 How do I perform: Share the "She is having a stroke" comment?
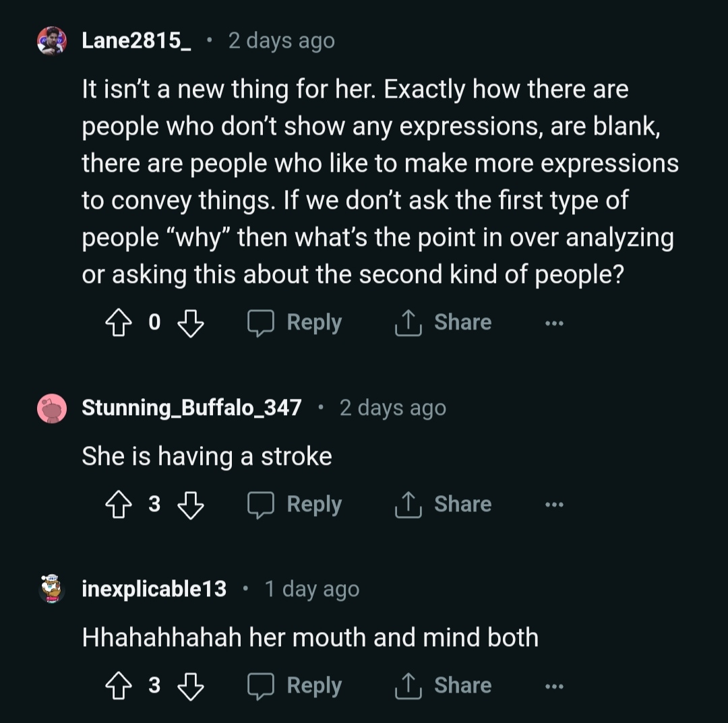[443, 504]
